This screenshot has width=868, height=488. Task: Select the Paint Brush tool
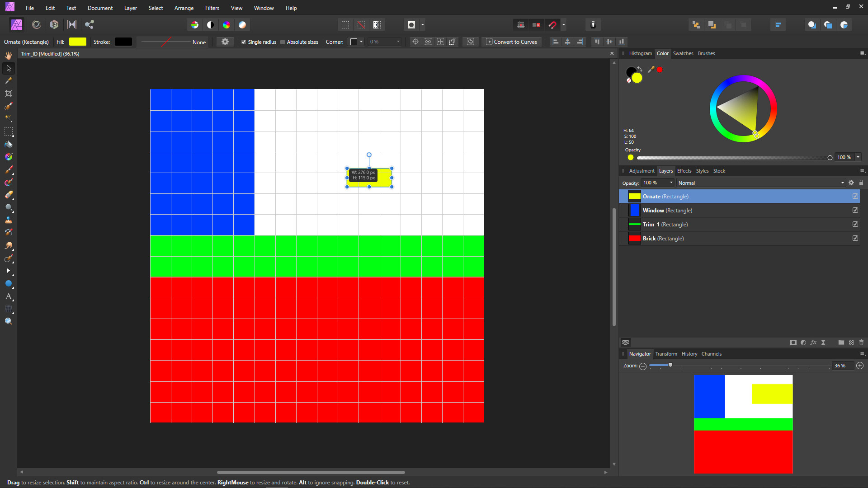pos(8,170)
